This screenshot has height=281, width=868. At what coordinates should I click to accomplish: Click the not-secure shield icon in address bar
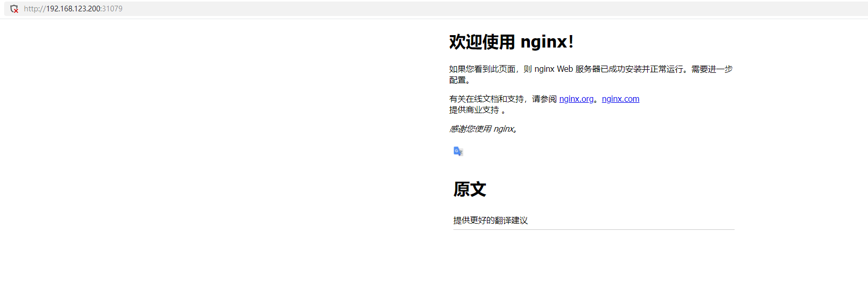(x=14, y=9)
